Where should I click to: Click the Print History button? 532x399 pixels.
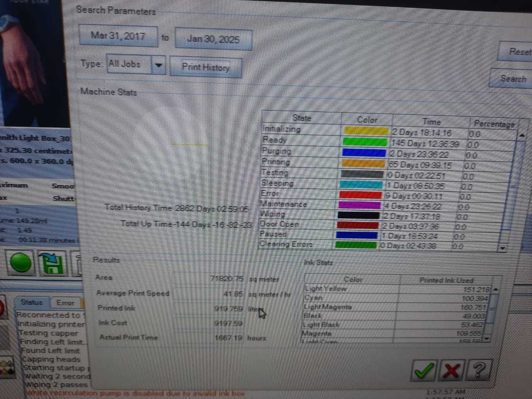tap(206, 67)
